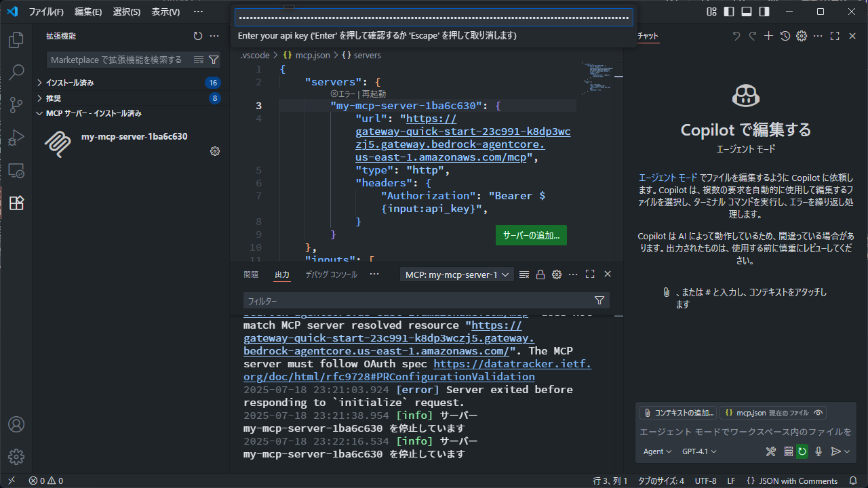
Task: Change UTF-8 encoding in status bar
Action: (705, 481)
